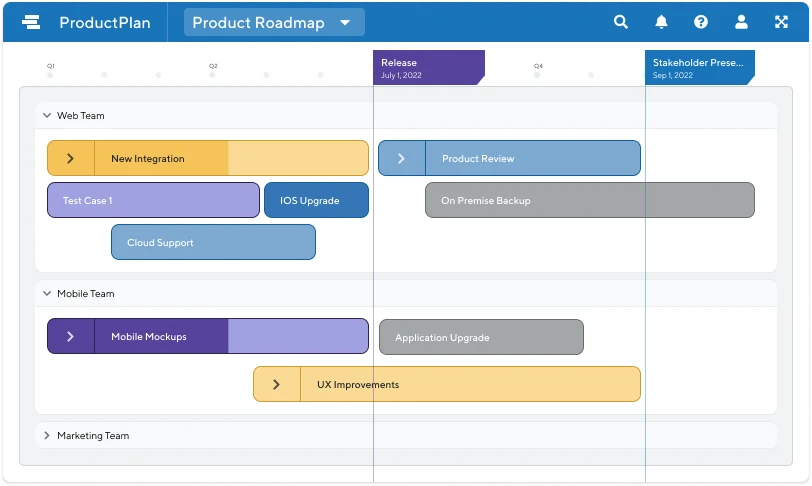Click the Mobile Team lane title
The image size is (812, 486).
pos(85,293)
